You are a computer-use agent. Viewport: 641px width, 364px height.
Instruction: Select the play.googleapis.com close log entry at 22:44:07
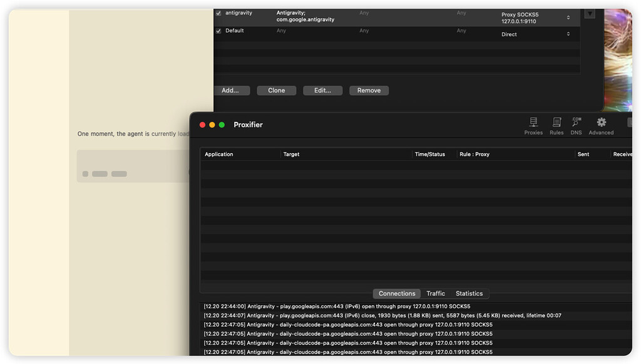click(382, 315)
